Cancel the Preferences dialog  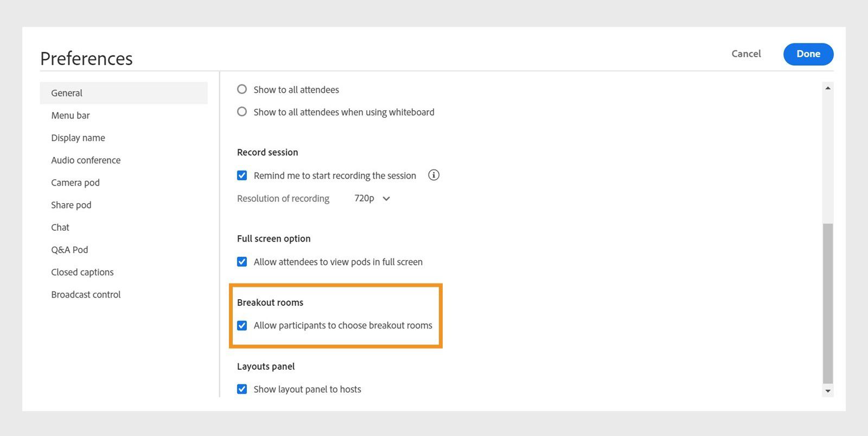746,54
